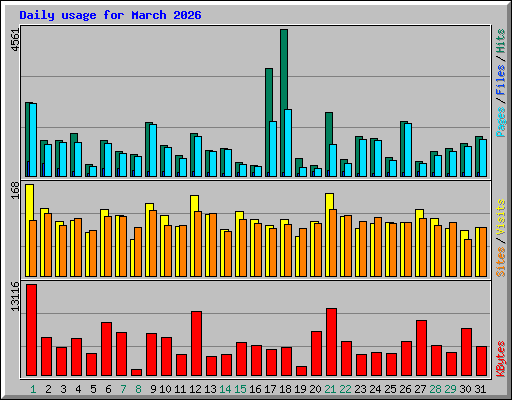This screenshot has height=400, width=512.
Task: Click the blue 'Files' legend label
Action: (x=500, y=80)
